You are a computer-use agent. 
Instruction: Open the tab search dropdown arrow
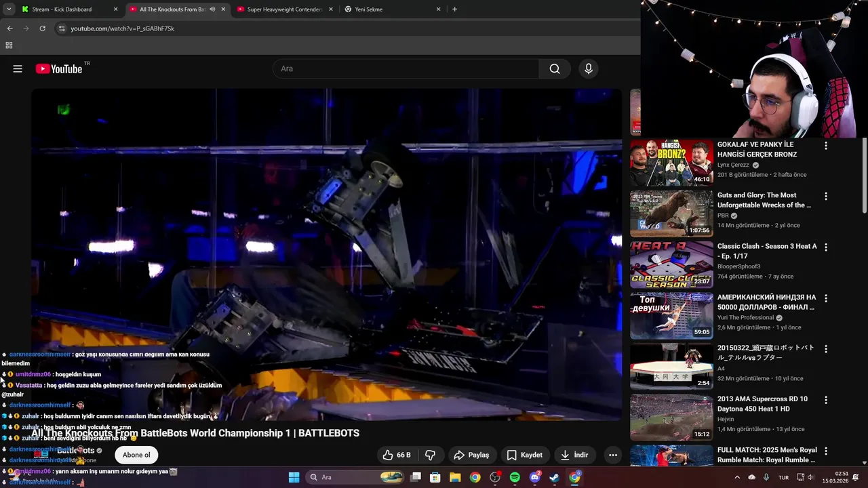pos(9,9)
